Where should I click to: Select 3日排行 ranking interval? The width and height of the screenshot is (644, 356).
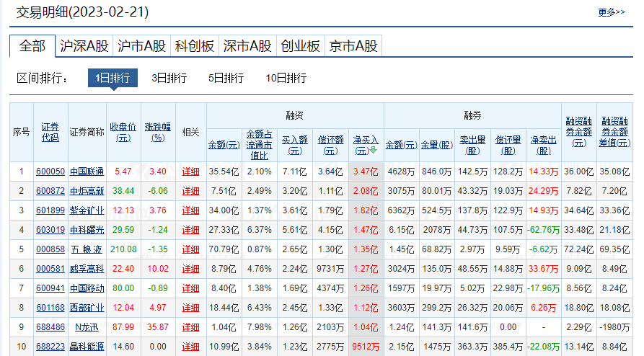pyautogui.click(x=169, y=78)
